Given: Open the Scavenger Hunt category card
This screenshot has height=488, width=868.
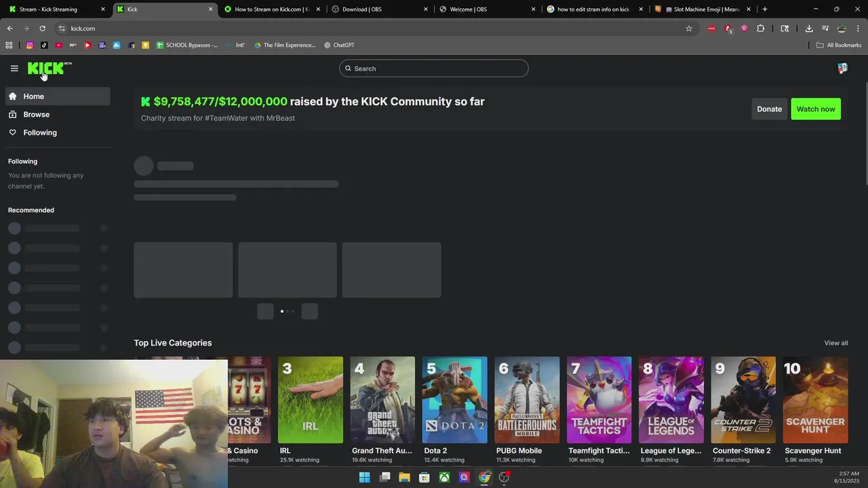Looking at the screenshot, I should (x=815, y=411).
